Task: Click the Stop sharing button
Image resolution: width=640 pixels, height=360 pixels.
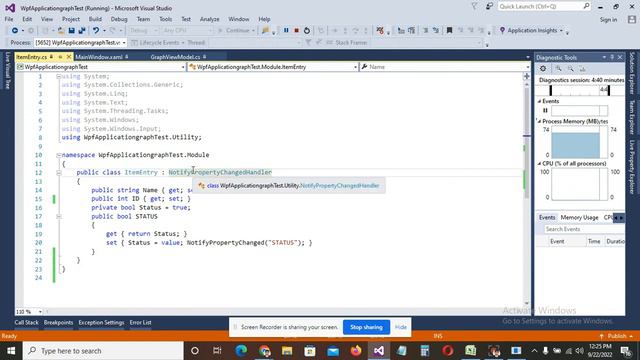Action: (x=366, y=327)
